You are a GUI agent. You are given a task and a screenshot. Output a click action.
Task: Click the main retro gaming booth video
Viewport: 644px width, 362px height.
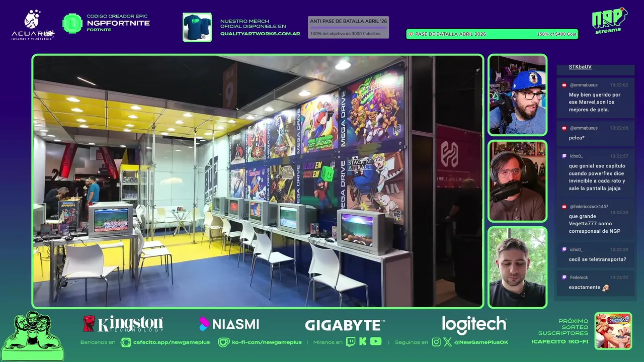coord(258,181)
